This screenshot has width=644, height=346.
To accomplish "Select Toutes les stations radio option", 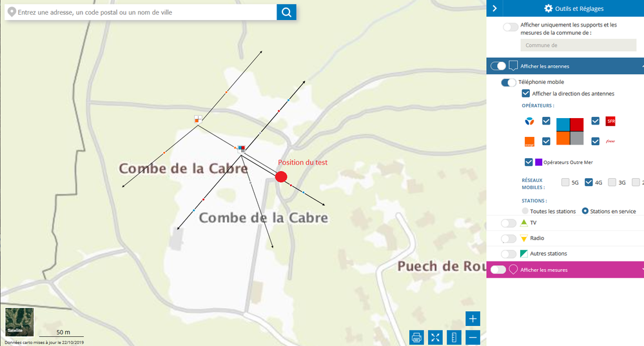I will (x=525, y=211).
